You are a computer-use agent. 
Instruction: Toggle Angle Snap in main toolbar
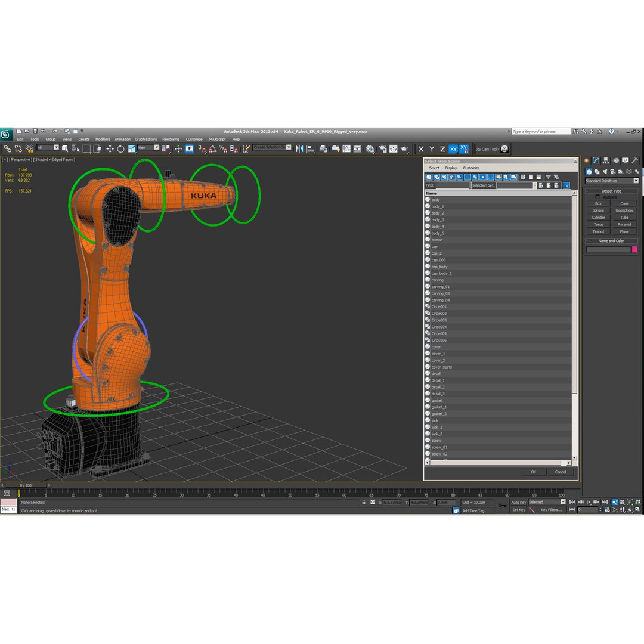(x=212, y=149)
